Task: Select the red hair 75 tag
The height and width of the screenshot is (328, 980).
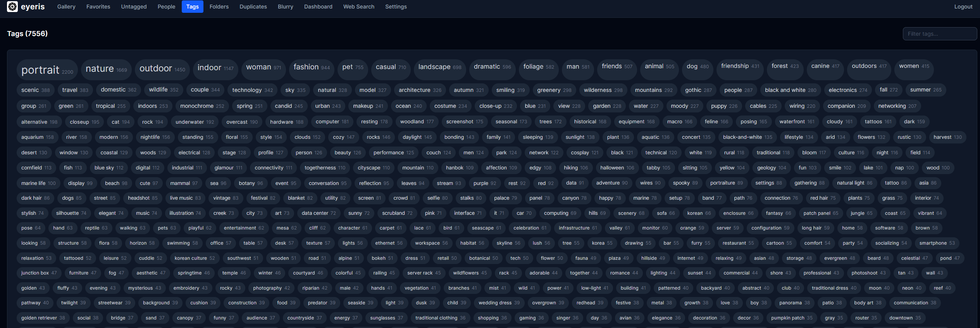Action: (823, 198)
